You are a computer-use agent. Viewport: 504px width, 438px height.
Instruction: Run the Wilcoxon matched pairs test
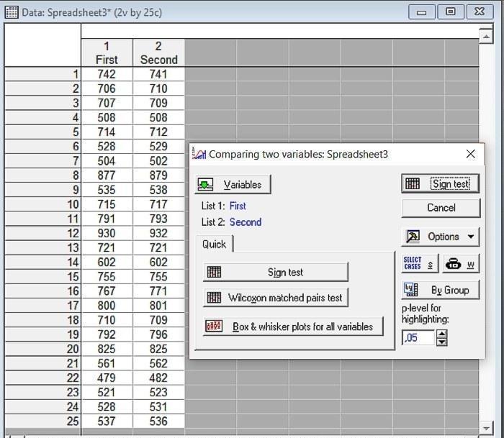pos(276,297)
